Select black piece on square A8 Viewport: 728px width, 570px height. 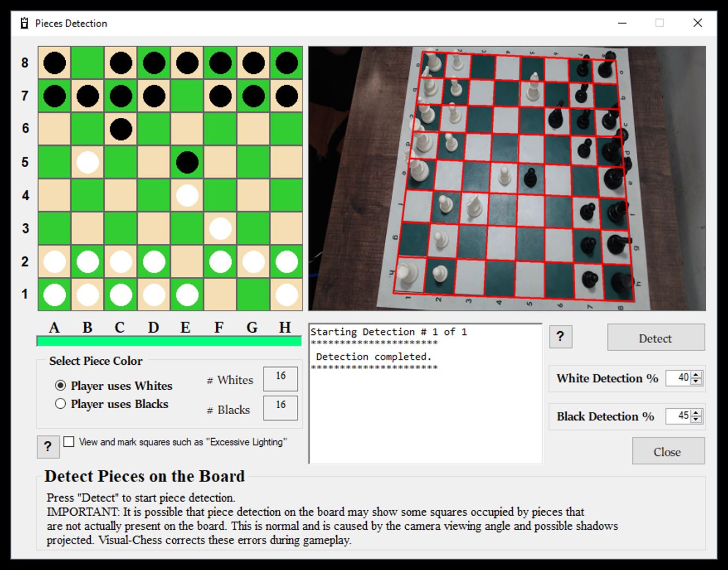[54, 63]
